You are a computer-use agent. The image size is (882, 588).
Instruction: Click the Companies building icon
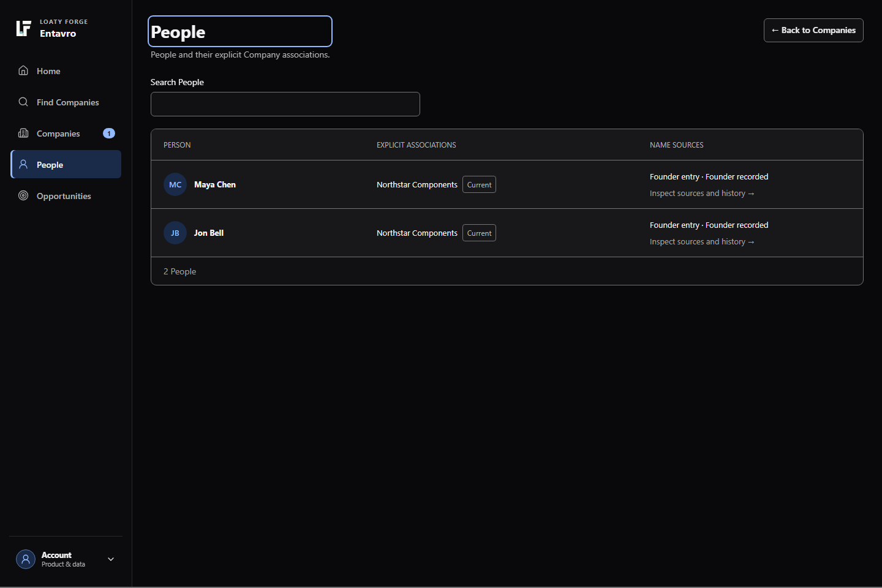pyautogui.click(x=23, y=133)
